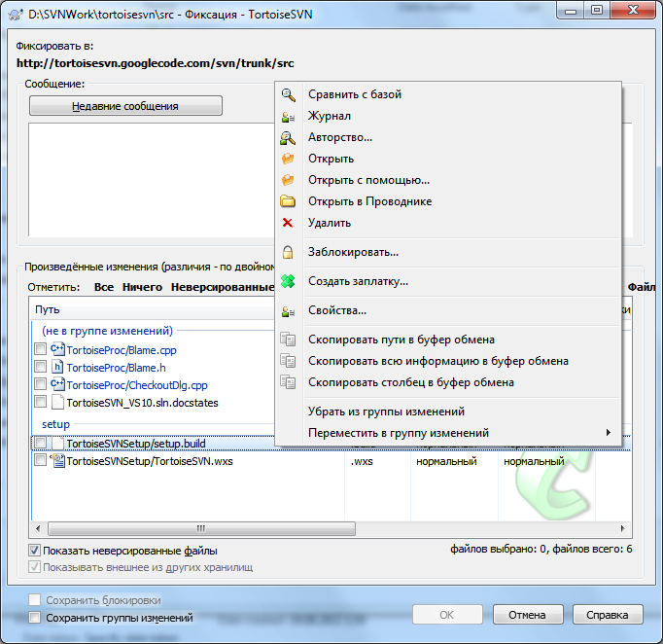The image size is (663, 644).
Task: Click the green Создать заплатку icon
Action: [x=288, y=281]
